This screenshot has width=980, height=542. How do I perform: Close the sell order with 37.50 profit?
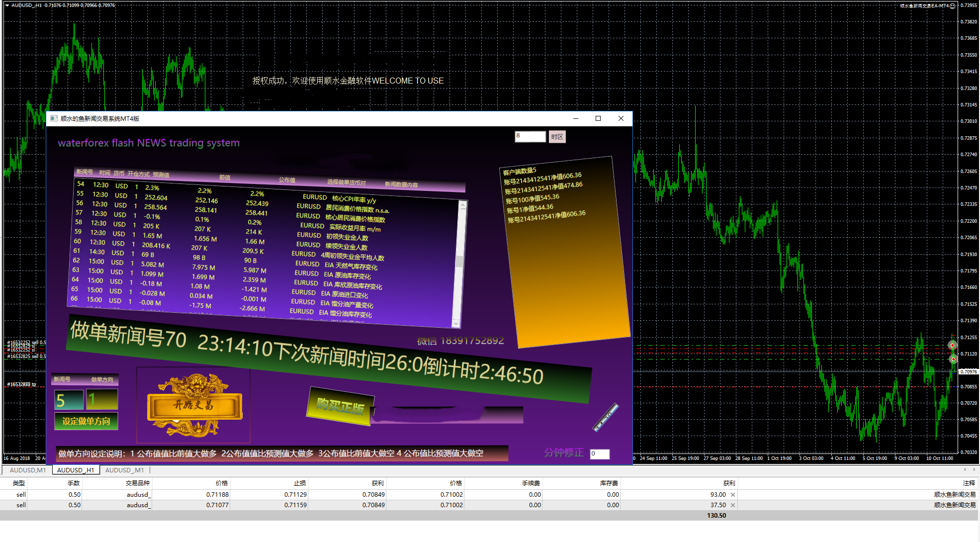733,505
